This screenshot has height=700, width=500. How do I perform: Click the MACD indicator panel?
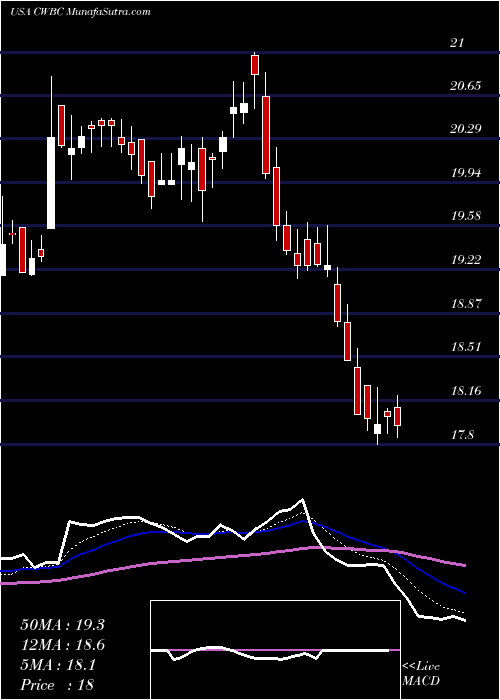coord(275,650)
